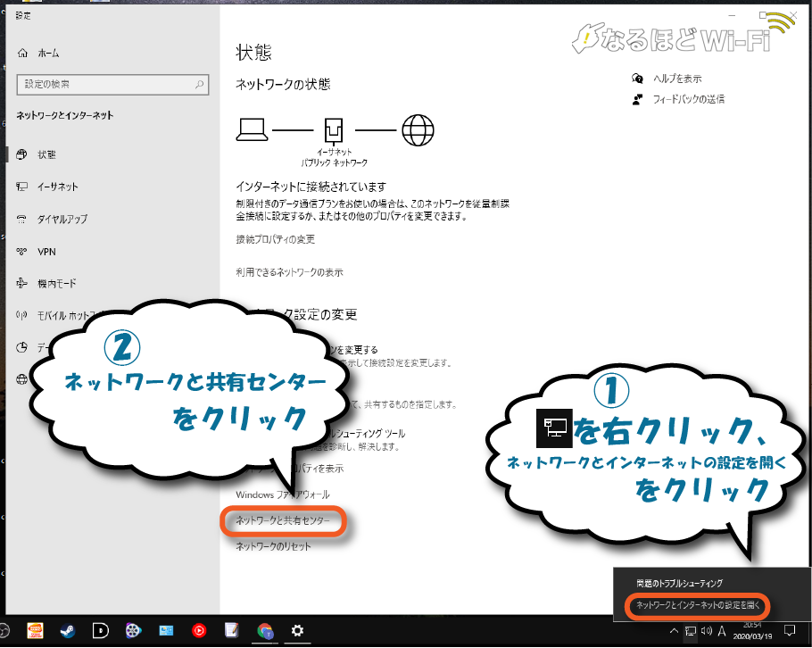Image resolution: width=812 pixels, height=648 pixels.
Task: Open the Action Center notification icon
Action: [x=790, y=631]
